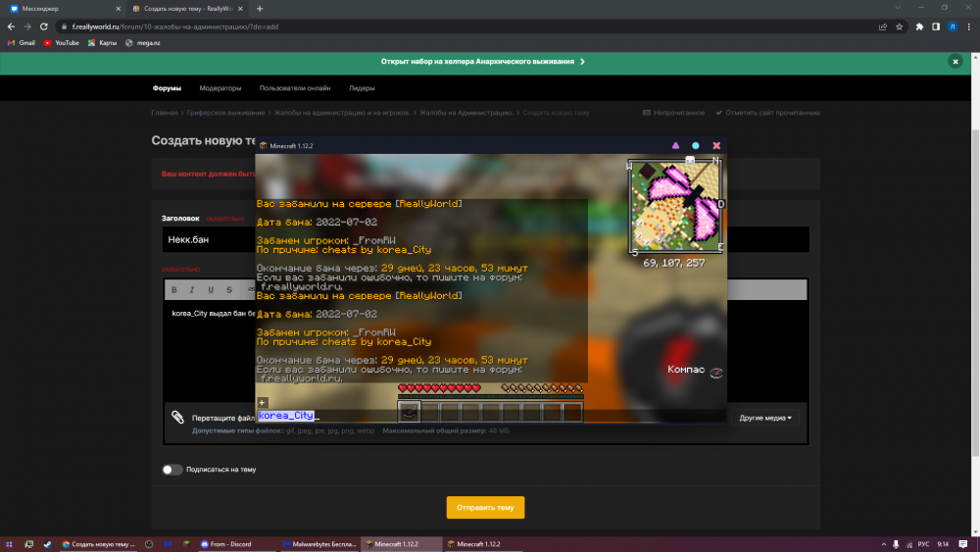The width and height of the screenshot is (980, 552).
Task: Click the microphone tray icon
Action: coord(896,544)
